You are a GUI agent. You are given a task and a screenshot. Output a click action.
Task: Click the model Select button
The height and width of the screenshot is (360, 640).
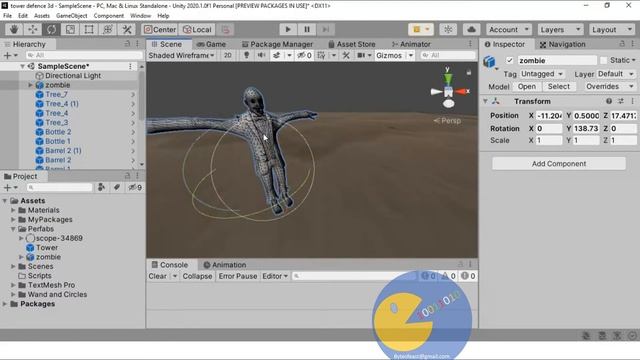pos(559,87)
